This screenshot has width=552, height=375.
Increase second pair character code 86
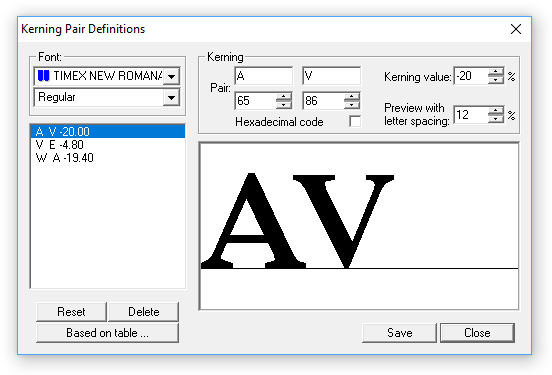(x=352, y=97)
